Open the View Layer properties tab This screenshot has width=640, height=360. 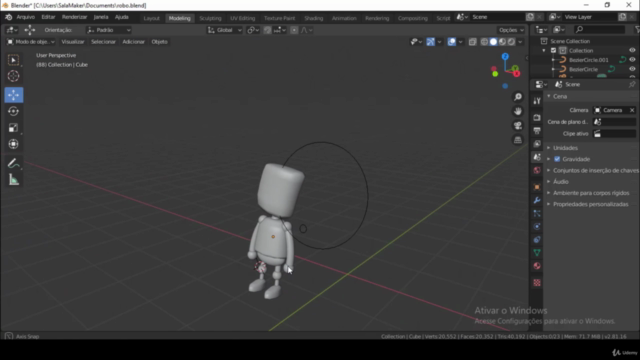(537, 144)
